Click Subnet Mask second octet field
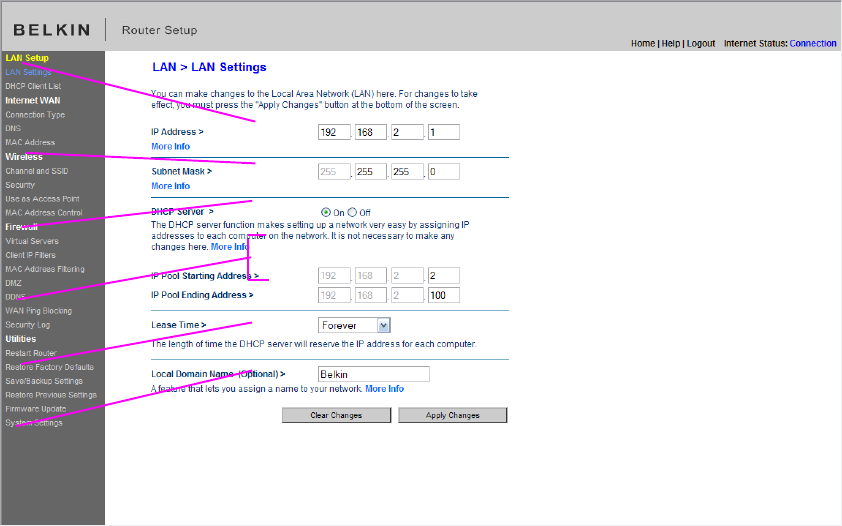 371,172
